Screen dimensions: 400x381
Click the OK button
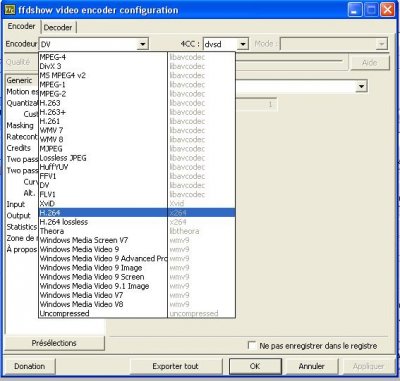255,366
